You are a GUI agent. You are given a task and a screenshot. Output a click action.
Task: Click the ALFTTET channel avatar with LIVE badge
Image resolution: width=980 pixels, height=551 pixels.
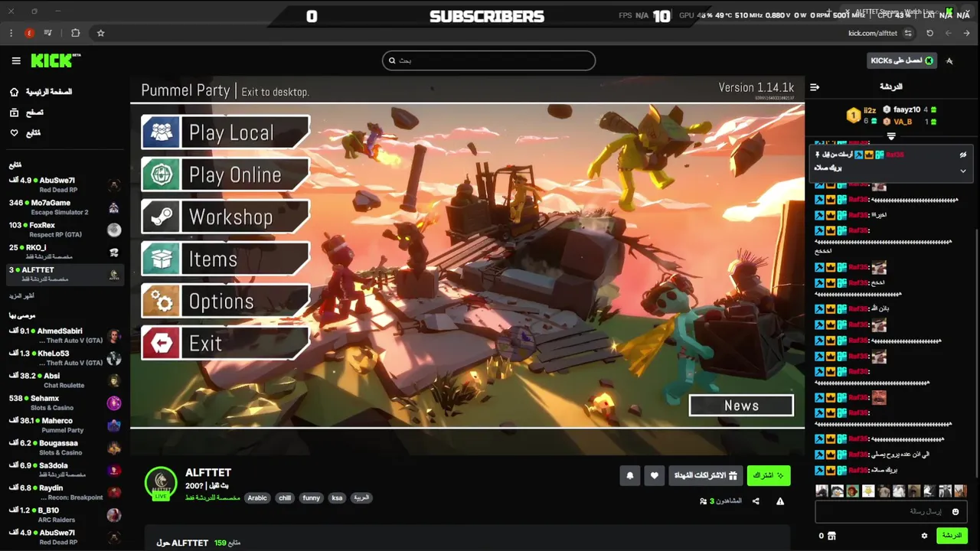[161, 484]
